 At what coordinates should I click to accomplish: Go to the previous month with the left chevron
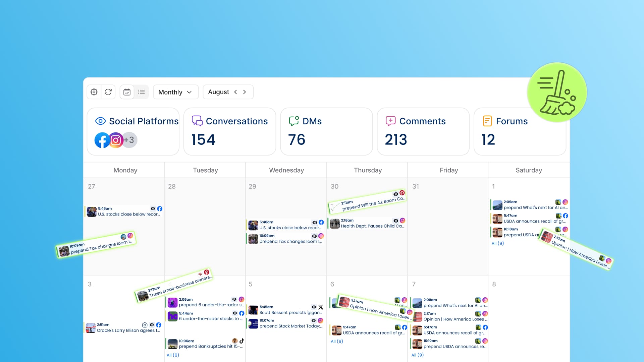pyautogui.click(x=235, y=92)
